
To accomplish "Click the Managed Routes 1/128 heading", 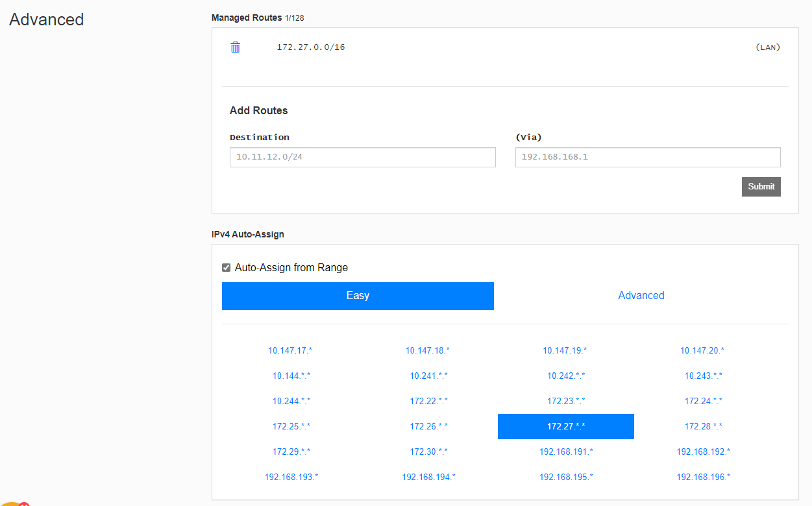I will (x=258, y=18).
